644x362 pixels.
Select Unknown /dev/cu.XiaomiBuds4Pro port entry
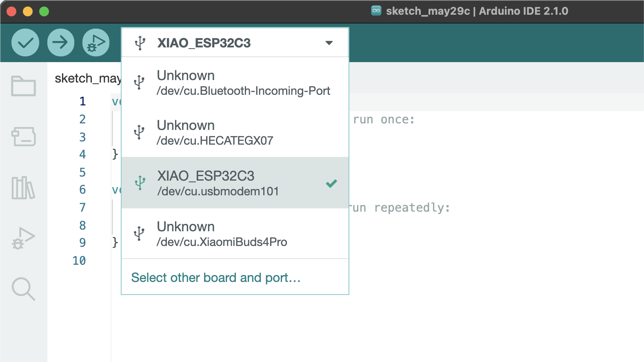[235, 234]
